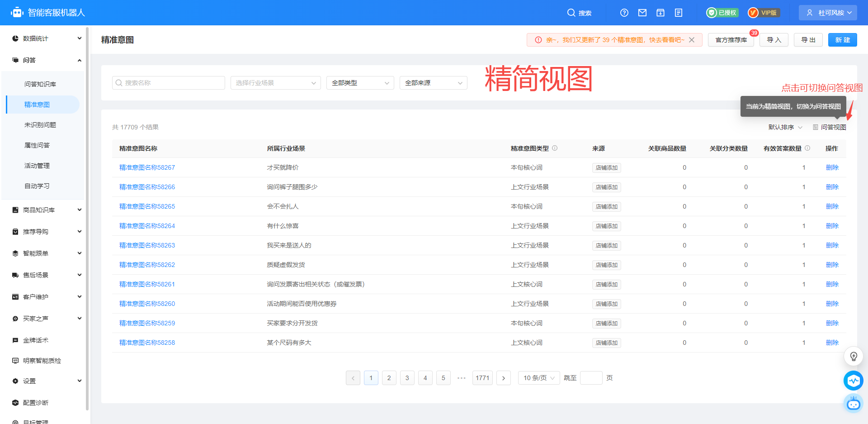Open 活动管理 menu item

pyautogui.click(x=37, y=166)
